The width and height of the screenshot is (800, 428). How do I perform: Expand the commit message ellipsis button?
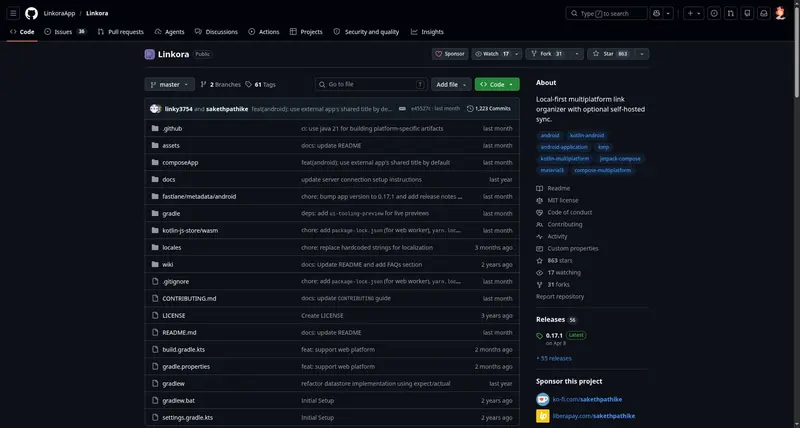402,109
